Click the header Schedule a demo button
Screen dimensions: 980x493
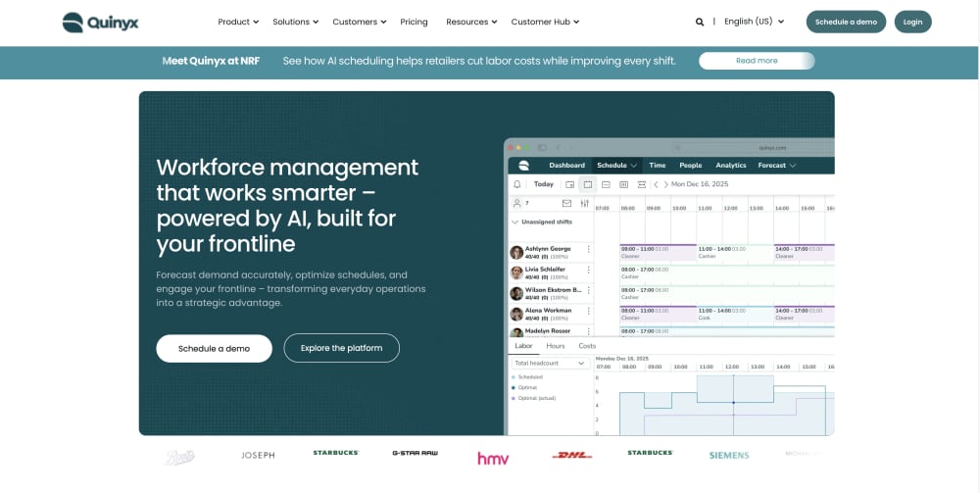(846, 22)
